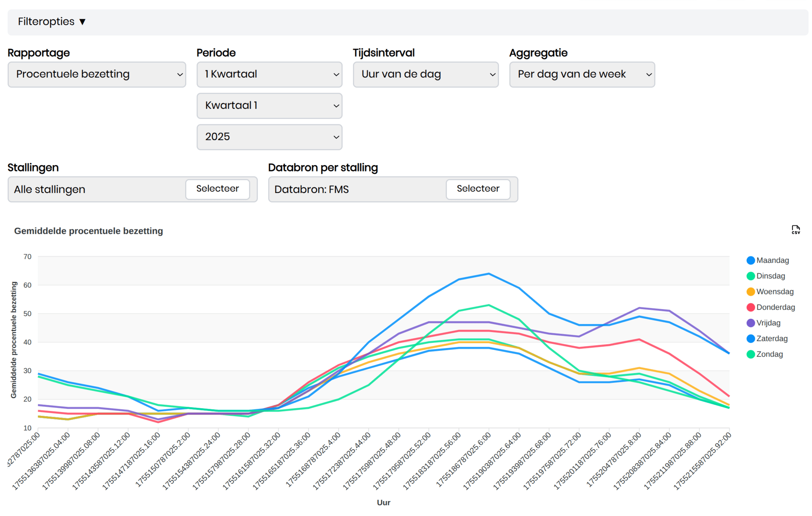Screen dimensions: 812x516
Task: Open the Aggregatie dropdown
Action: (582, 75)
